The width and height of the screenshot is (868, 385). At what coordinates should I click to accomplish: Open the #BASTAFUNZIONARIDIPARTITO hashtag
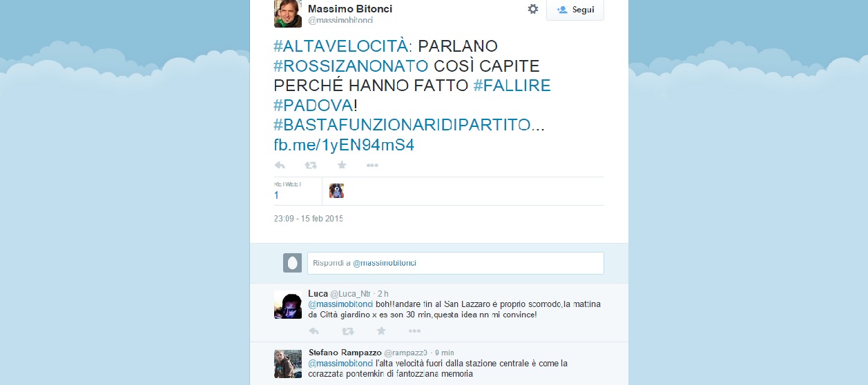click(x=401, y=125)
